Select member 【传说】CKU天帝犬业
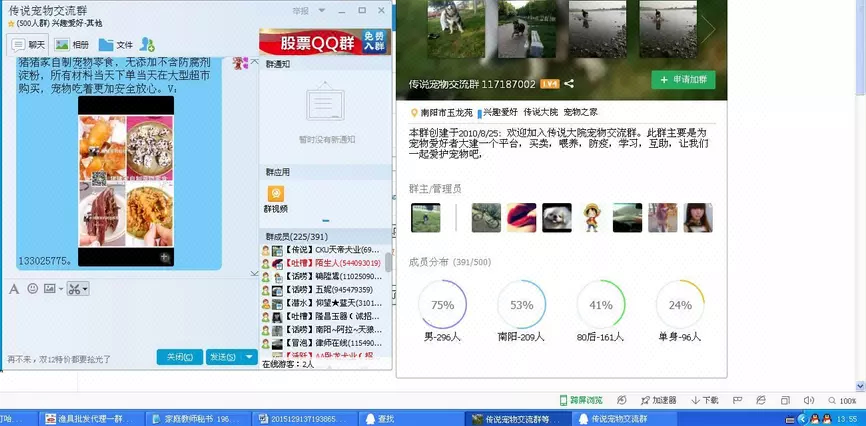866x426 pixels. click(321, 250)
